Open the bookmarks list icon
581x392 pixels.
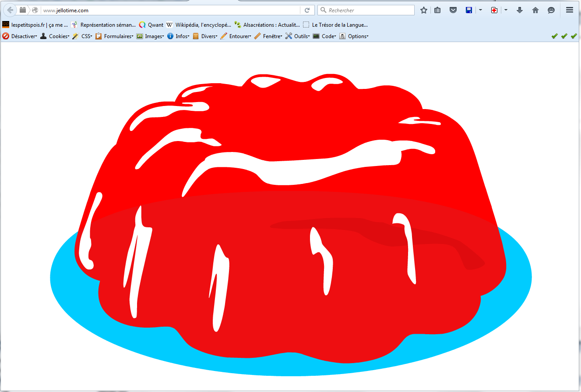[437, 10]
